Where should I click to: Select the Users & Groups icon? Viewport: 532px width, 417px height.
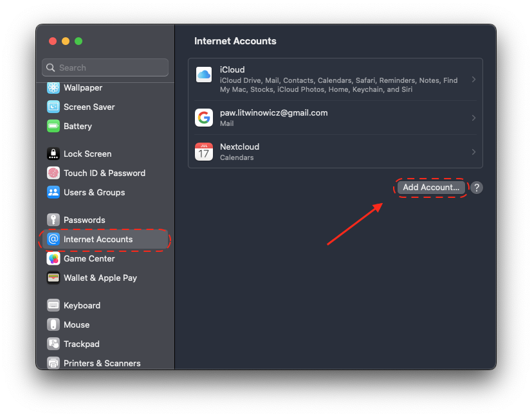(53, 193)
